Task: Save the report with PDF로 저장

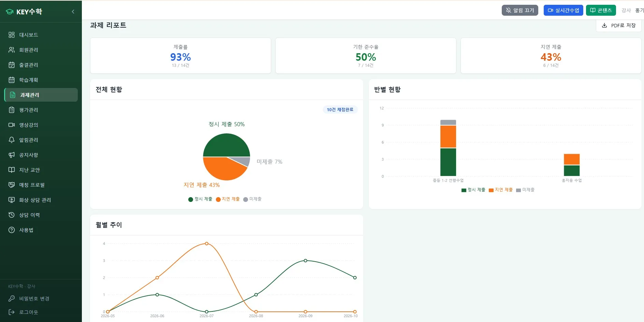Action: (x=619, y=25)
